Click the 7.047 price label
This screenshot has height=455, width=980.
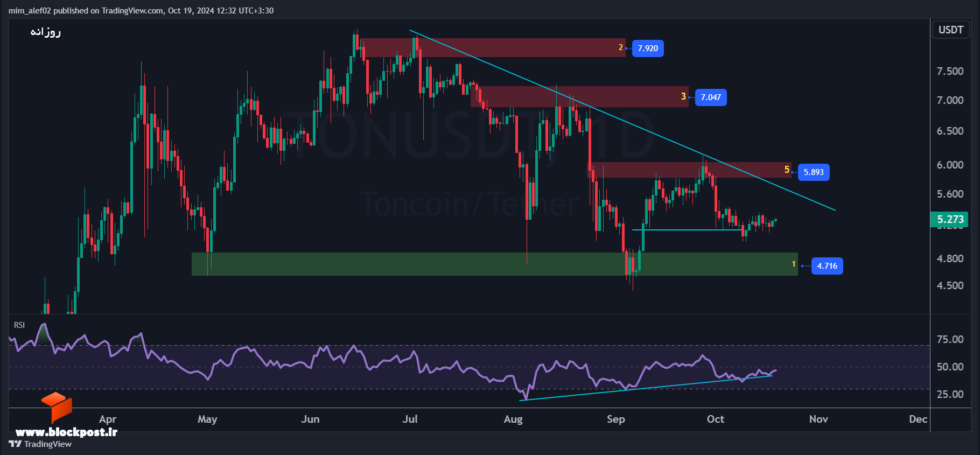click(711, 97)
